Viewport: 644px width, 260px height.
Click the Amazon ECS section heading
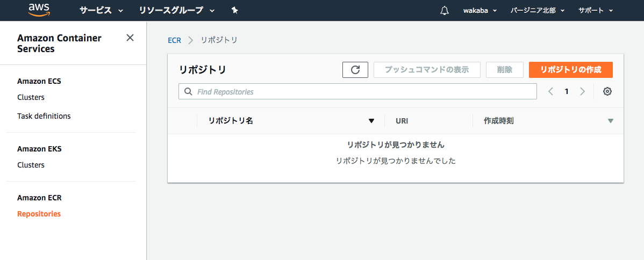[x=39, y=81]
